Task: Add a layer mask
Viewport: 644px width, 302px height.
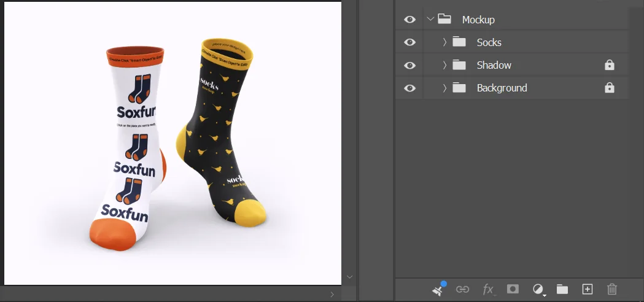Action: [513, 289]
